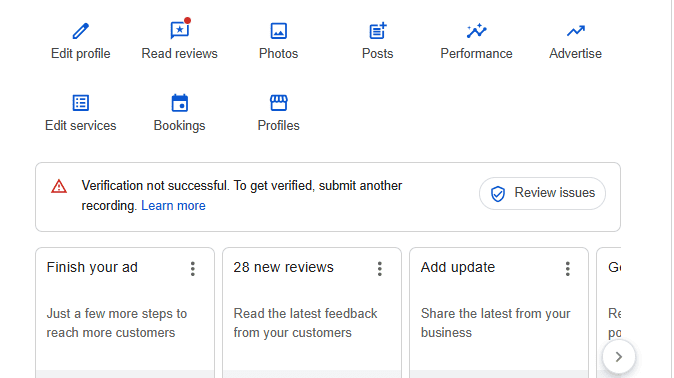Open options menu on Finish your ad card
The width and height of the screenshot is (674, 378).
pyautogui.click(x=193, y=269)
